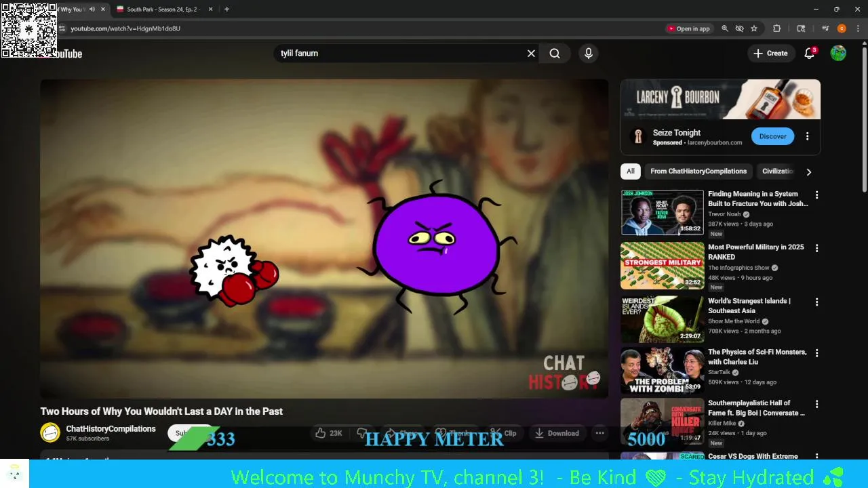868x488 pixels.
Task: Open 'Southernplayalistic Hall of Fame' title
Action: click(x=757, y=408)
